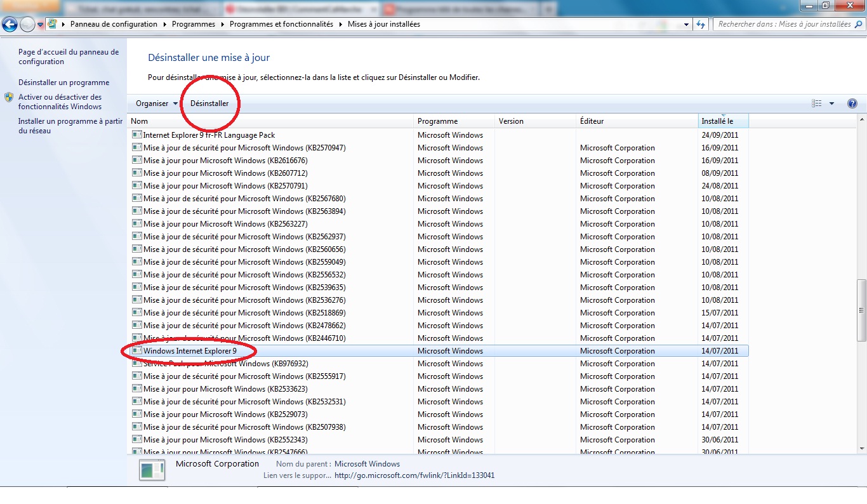Screen dimensions: 867x504
Task: Open the Désinstaller un programme link
Action: pyautogui.click(x=63, y=83)
